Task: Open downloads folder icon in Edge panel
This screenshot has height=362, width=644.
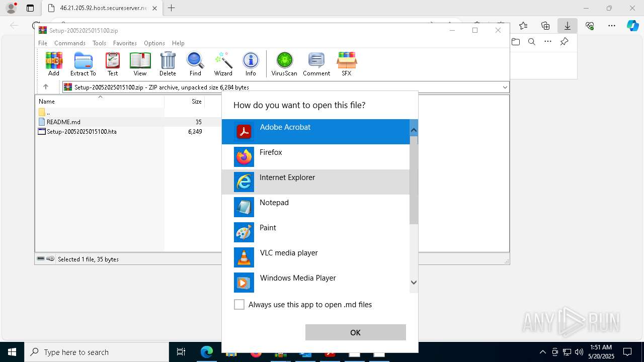Action: point(516,42)
